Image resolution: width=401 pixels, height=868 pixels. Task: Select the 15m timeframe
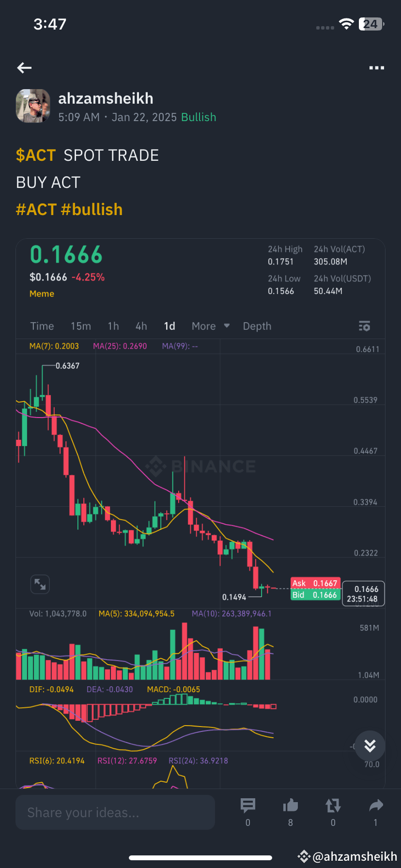tap(80, 326)
